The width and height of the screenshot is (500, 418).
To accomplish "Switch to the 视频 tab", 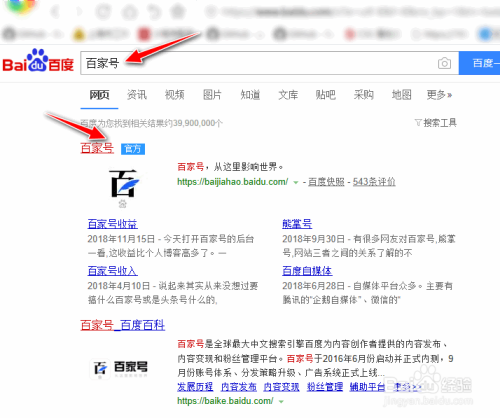I will click(x=175, y=95).
